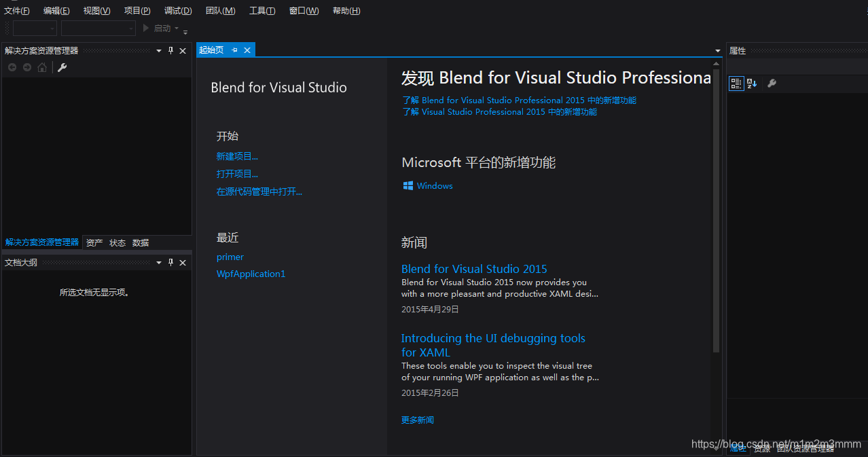This screenshot has height=457, width=868.
Task: Open 了解 Blend for Visual Studio Professional 2015 link
Action: pos(519,100)
